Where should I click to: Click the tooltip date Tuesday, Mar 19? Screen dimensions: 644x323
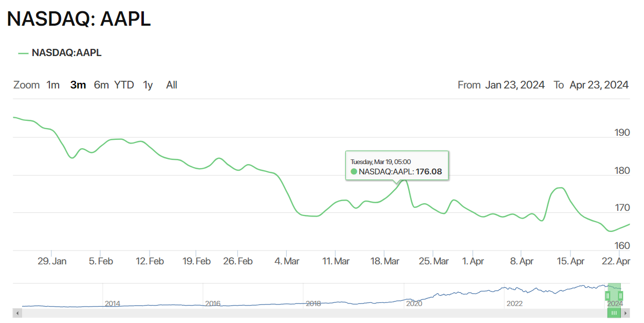click(x=371, y=162)
